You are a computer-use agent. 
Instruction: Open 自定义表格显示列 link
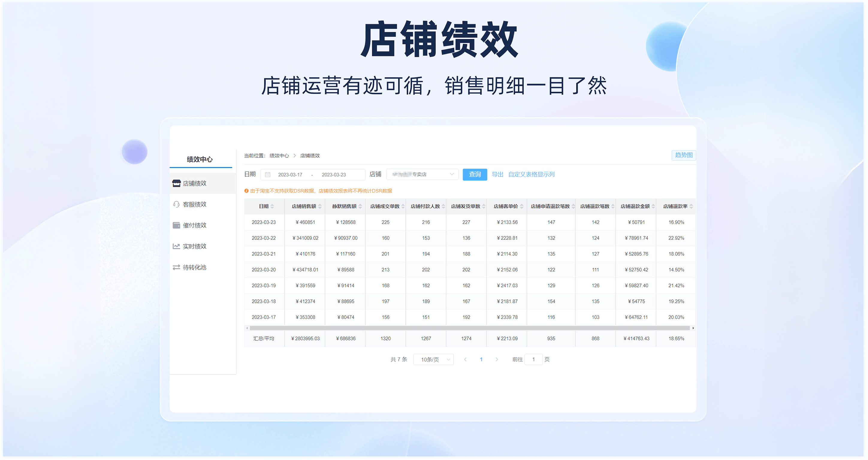[531, 174]
